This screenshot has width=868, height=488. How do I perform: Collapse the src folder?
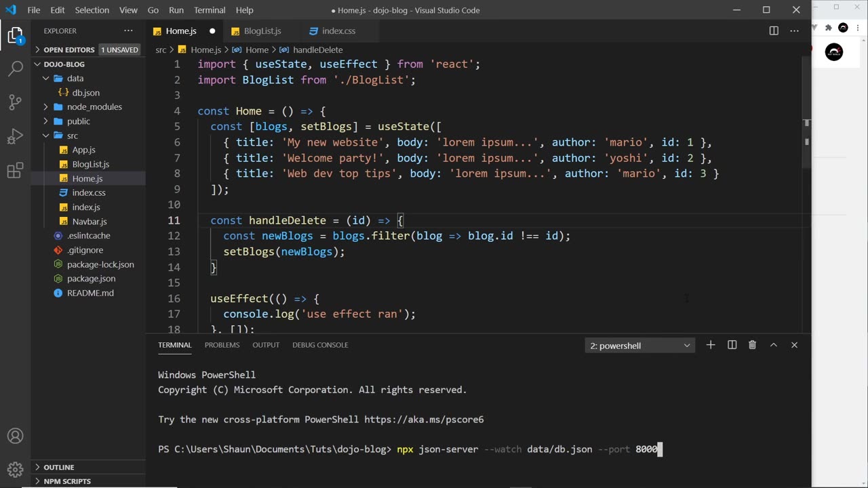[x=88, y=136]
